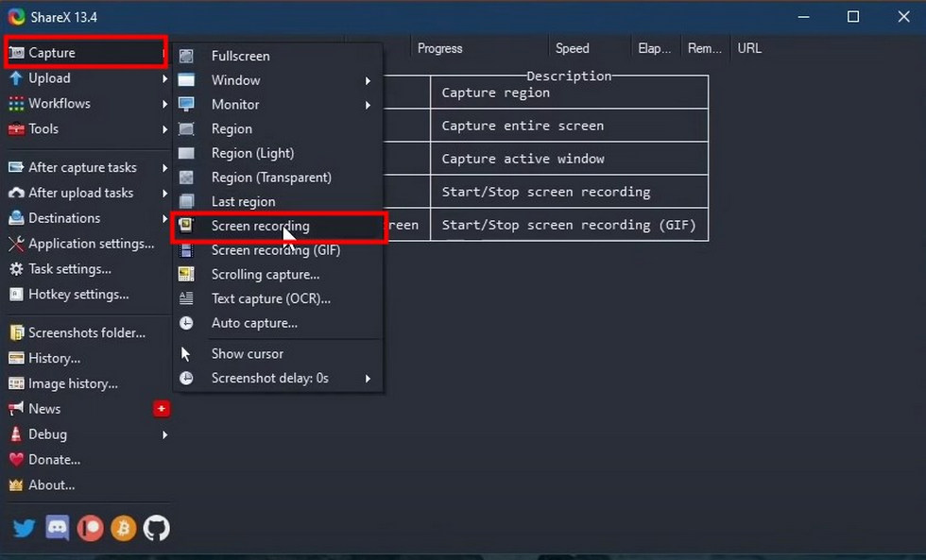Screen dimensions: 926x560
Task: Click the red News notification badge
Action: 161,408
